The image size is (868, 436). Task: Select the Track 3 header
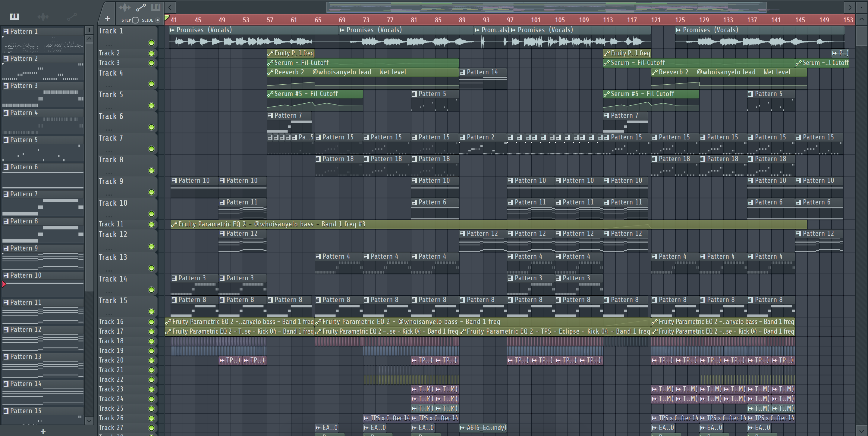pyautogui.click(x=127, y=63)
